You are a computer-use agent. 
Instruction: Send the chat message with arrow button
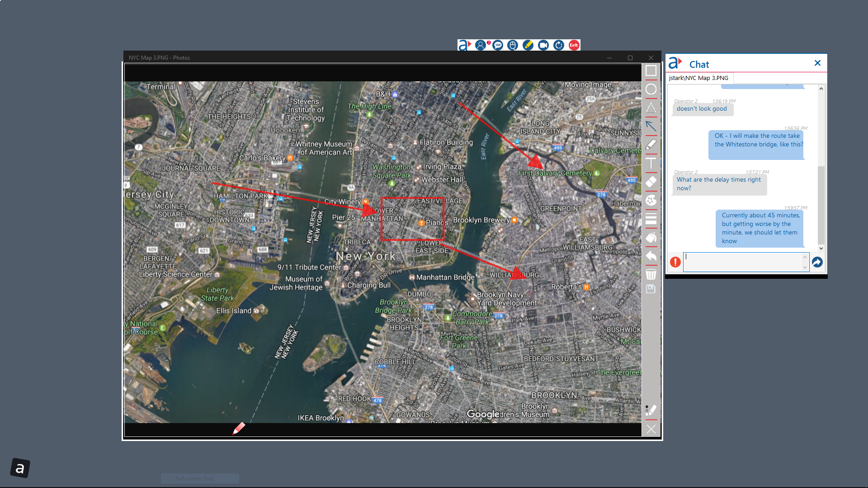point(817,262)
